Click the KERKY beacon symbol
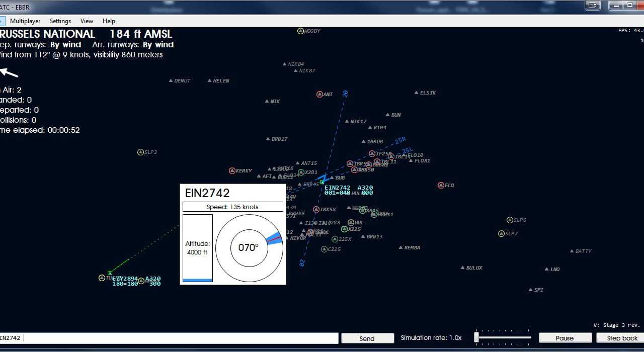The width and height of the screenshot is (644, 352). coord(232,171)
